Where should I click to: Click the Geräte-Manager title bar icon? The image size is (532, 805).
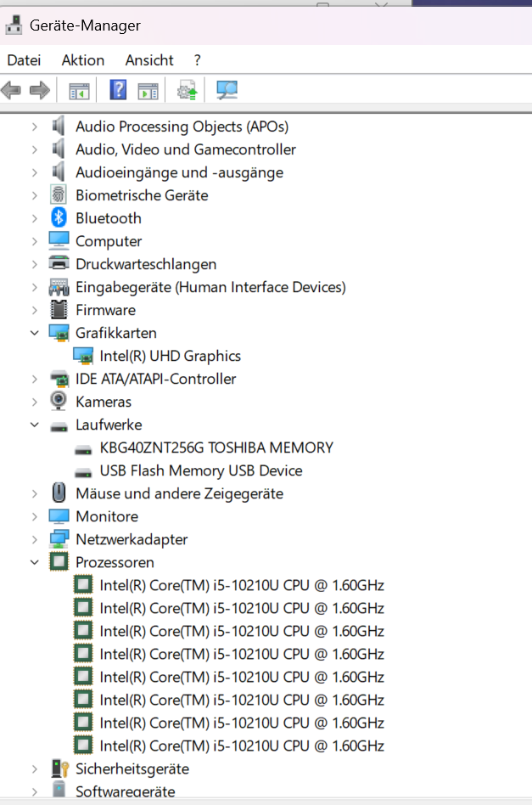(14, 25)
